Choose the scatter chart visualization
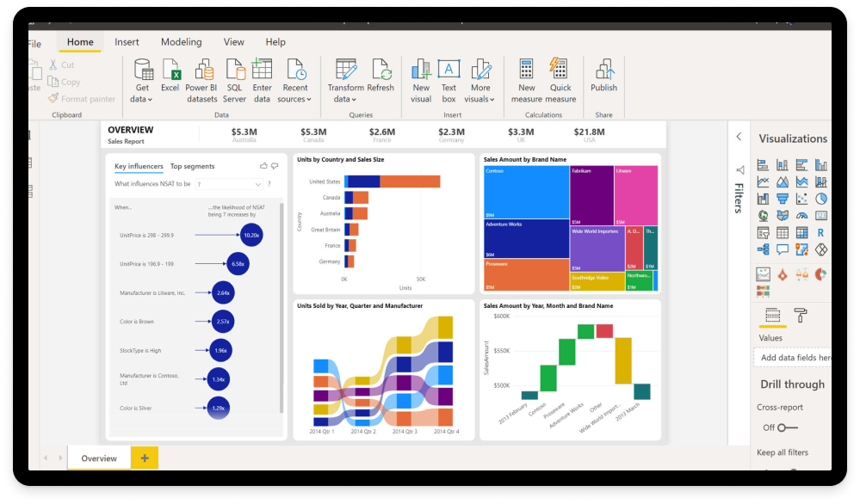 coord(801,199)
